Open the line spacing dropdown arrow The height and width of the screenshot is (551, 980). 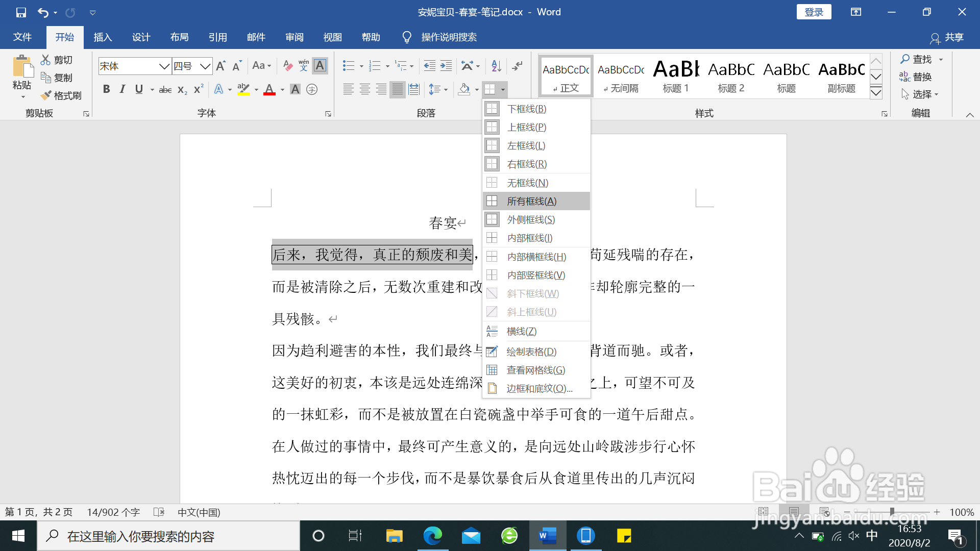click(445, 89)
